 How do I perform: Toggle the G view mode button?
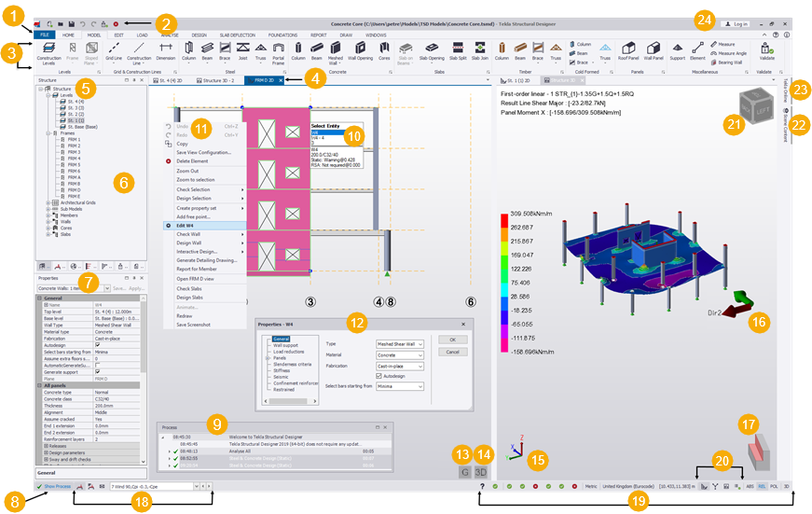[464, 472]
